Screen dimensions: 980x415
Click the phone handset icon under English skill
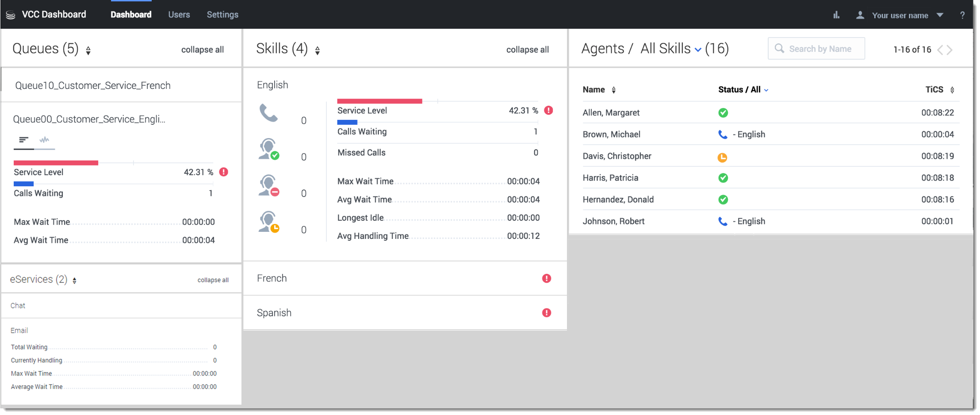point(268,113)
